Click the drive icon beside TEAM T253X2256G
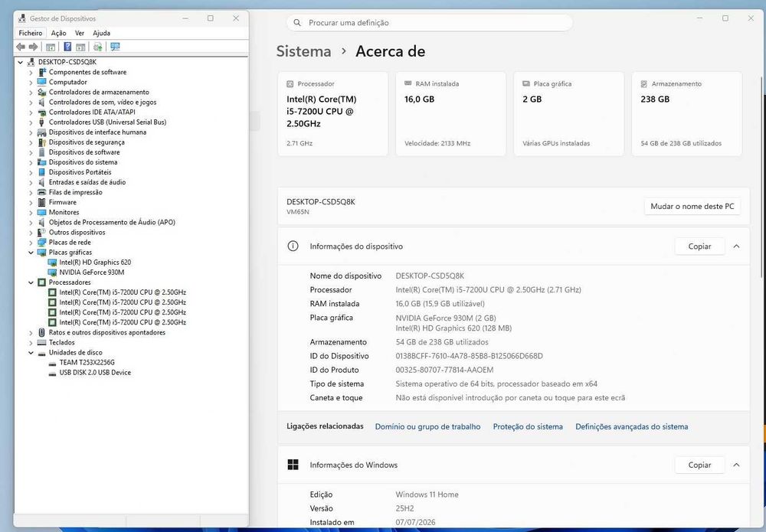Screen dimensions: 766x532 pyautogui.click(x=52, y=363)
